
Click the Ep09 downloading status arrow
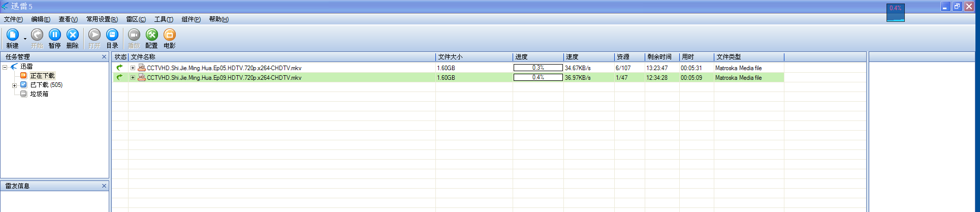[x=119, y=77]
